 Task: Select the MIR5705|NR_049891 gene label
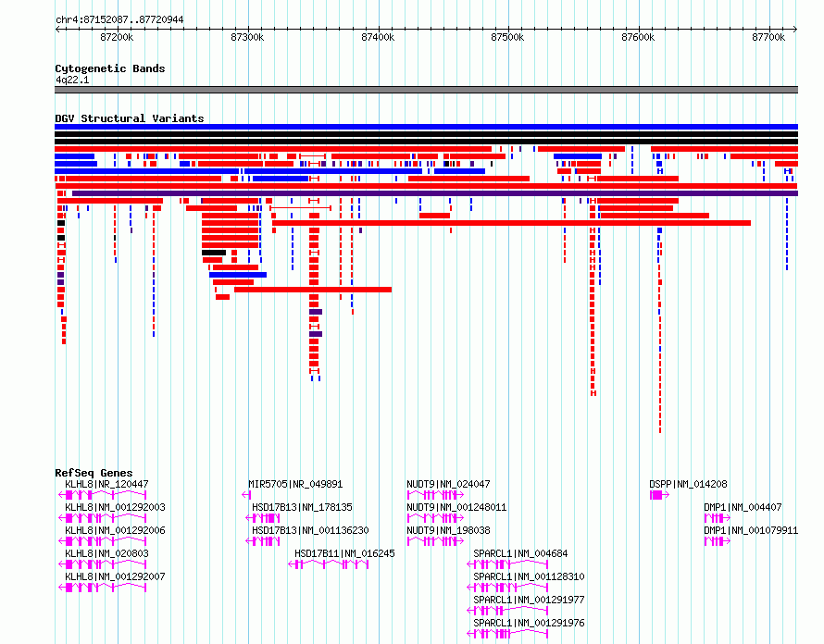click(x=295, y=484)
